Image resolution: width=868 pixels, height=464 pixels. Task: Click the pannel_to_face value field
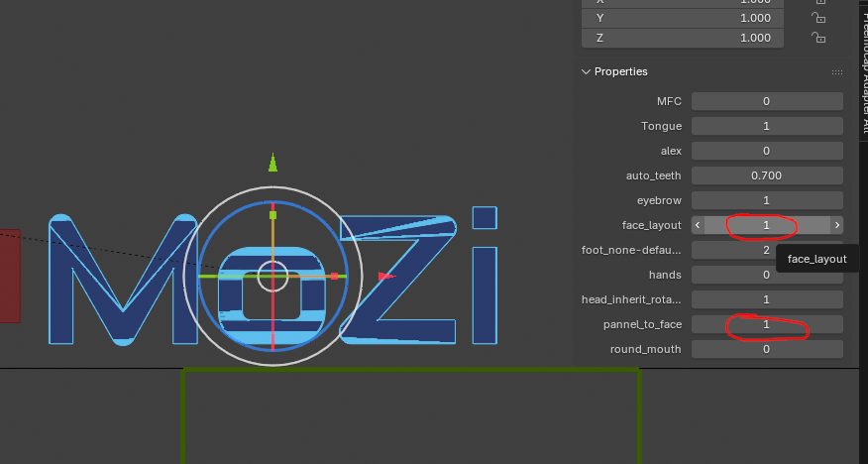tap(767, 324)
